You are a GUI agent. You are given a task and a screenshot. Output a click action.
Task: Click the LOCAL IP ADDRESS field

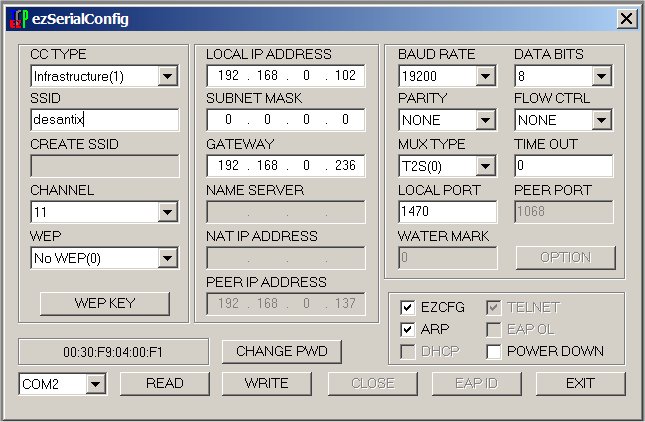286,76
